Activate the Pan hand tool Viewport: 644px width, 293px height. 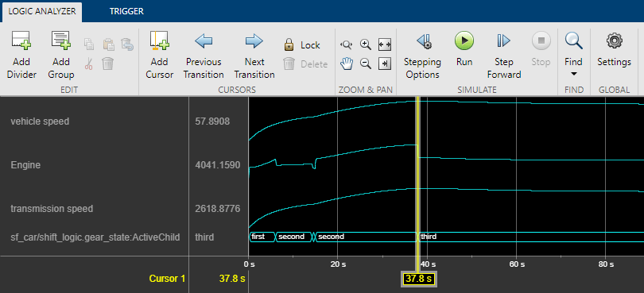click(x=347, y=64)
